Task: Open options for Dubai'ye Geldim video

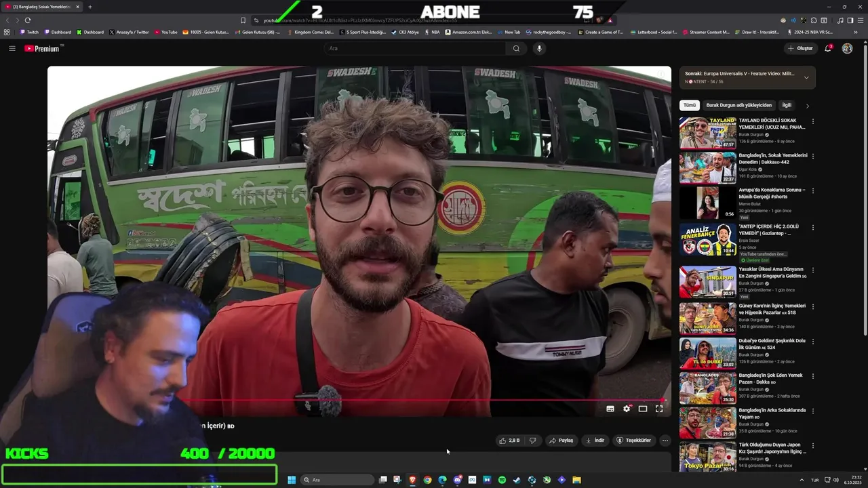Action: pos(812,341)
